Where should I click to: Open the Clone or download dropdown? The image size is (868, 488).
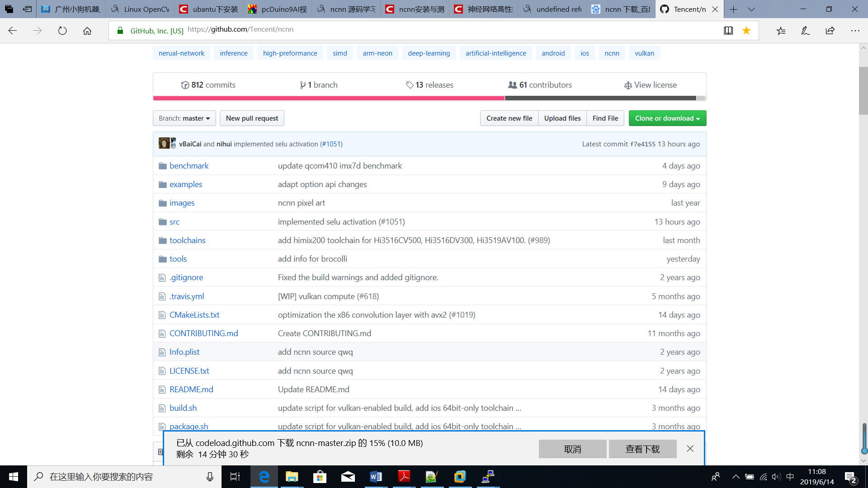(x=667, y=118)
